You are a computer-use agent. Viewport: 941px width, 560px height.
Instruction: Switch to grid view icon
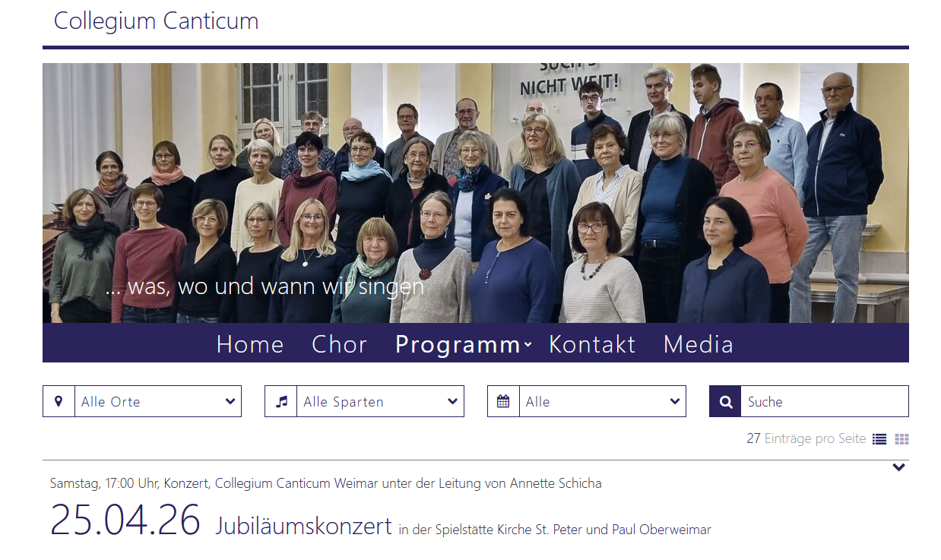901,439
